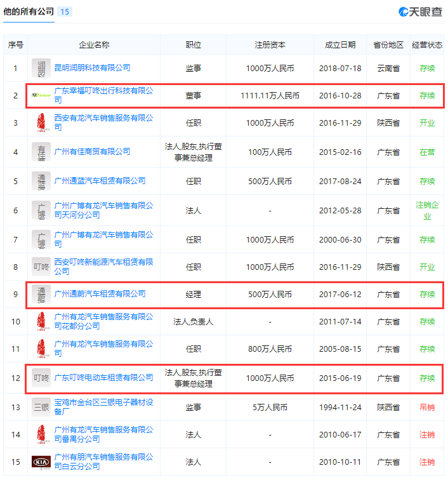Click the 三银 logo icon
448x480 pixels.
[x=41, y=407]
